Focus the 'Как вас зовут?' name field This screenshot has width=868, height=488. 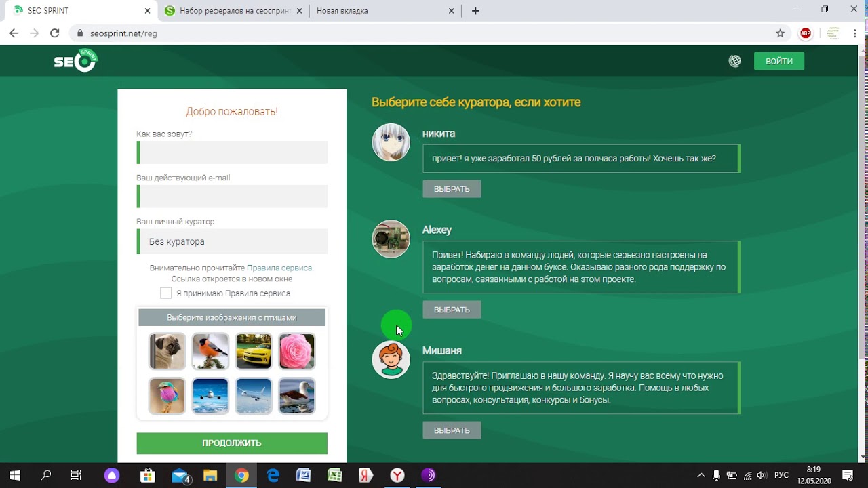(232, 152)
